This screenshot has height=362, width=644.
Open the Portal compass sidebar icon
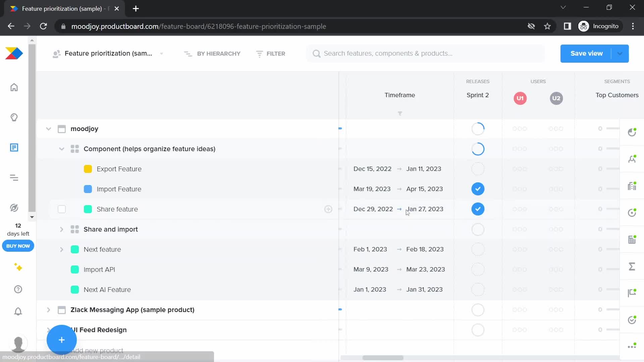(x=14, y=208)
